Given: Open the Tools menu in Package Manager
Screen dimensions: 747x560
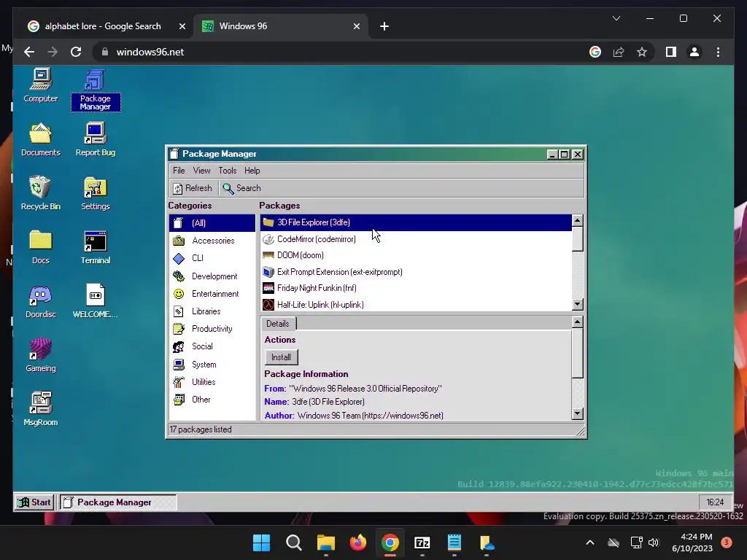Looking at the screenshot, I should [228, 171].
